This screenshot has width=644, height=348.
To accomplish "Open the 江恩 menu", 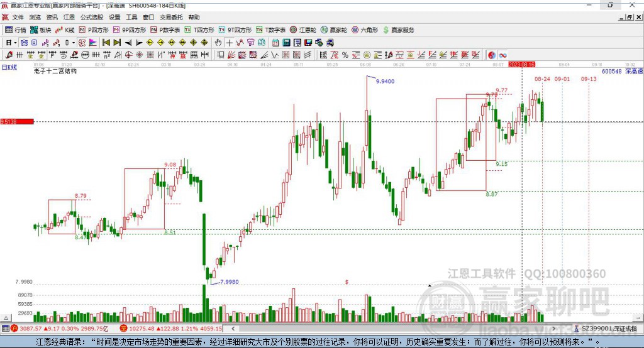I will click(69, 17).
